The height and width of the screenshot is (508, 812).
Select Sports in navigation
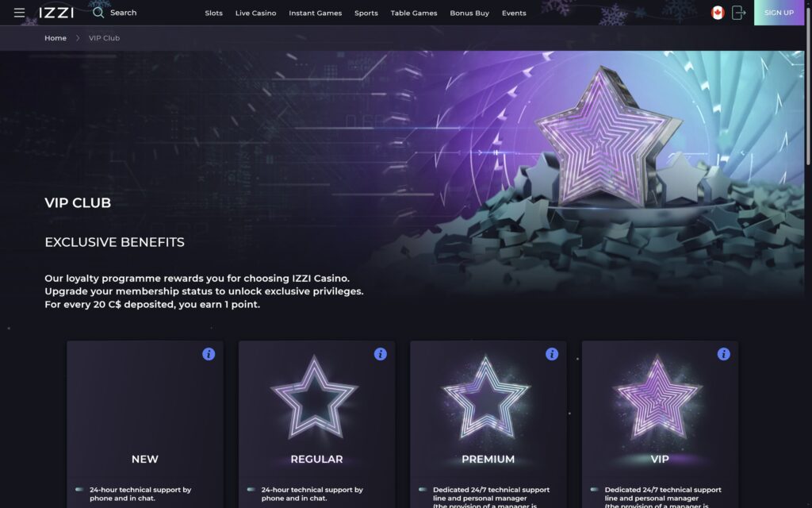[x=366, y=13]
